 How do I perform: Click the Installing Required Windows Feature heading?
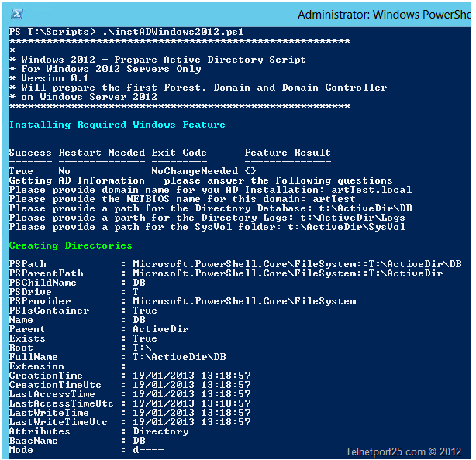pyautogui.click(x=117, y=125)
